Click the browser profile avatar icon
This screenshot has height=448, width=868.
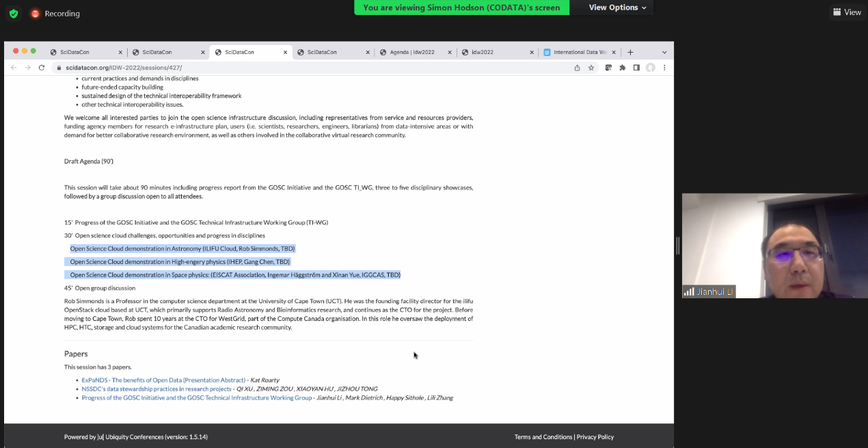coord(651,68)
